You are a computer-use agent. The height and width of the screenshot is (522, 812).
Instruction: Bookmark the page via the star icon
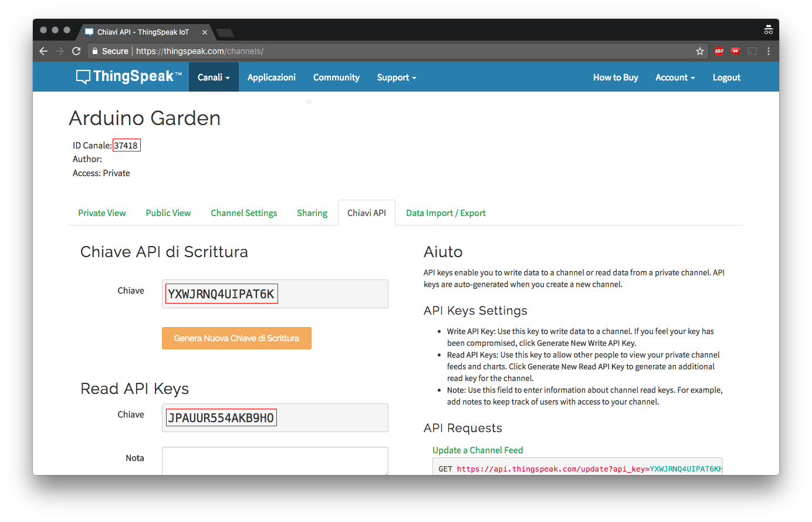[699, 51]
